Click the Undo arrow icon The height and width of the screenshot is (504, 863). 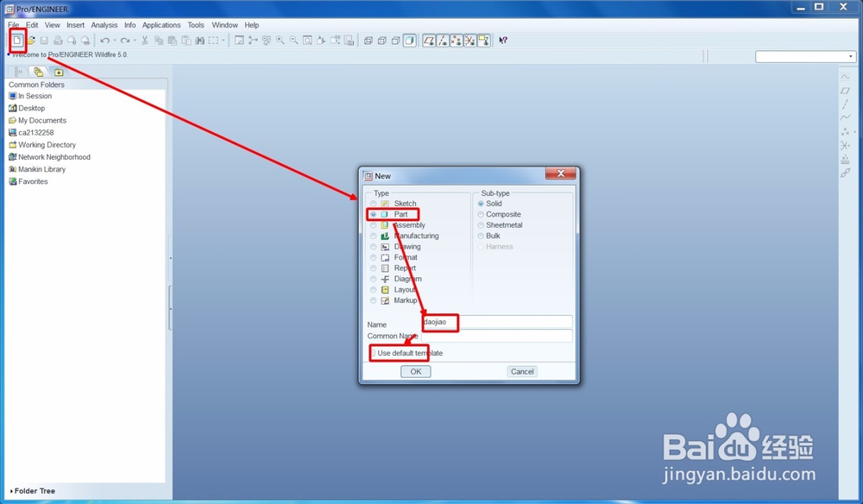[104, 41]
